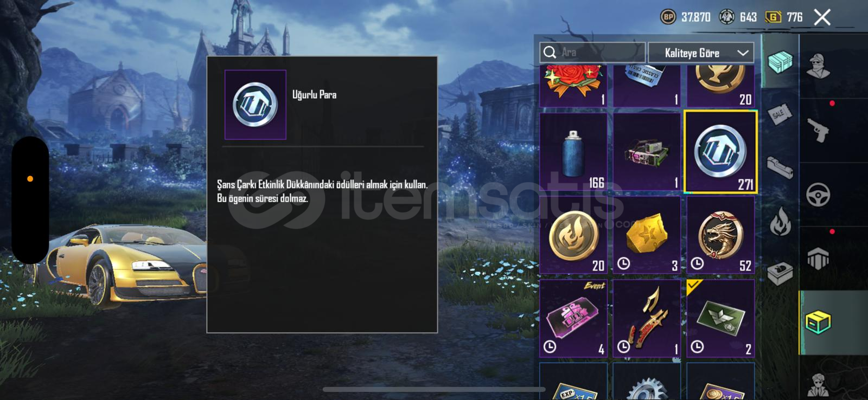The width and height of the screenshot is (868, 400).
Task: Select the pink Event ticket item
Action: pos(573,319)
